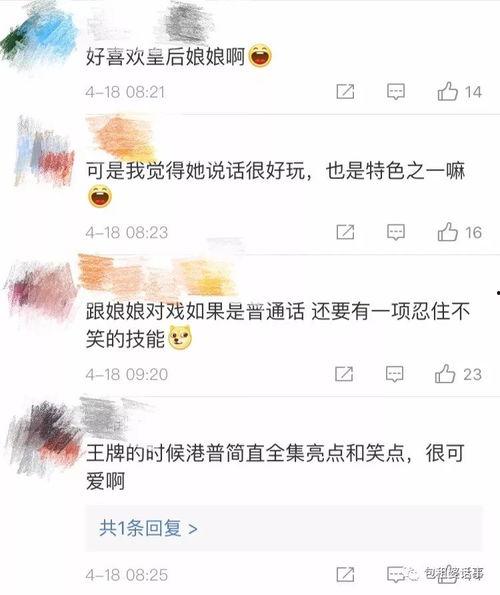Expand 共1条回复 replies
This screenshot has width=500, height=595.
148,528
